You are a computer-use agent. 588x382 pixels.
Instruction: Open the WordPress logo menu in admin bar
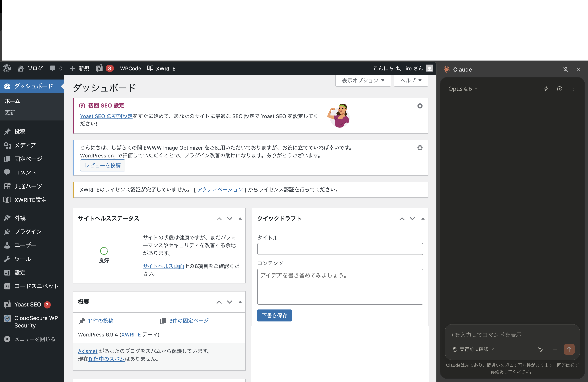point(7,68)
